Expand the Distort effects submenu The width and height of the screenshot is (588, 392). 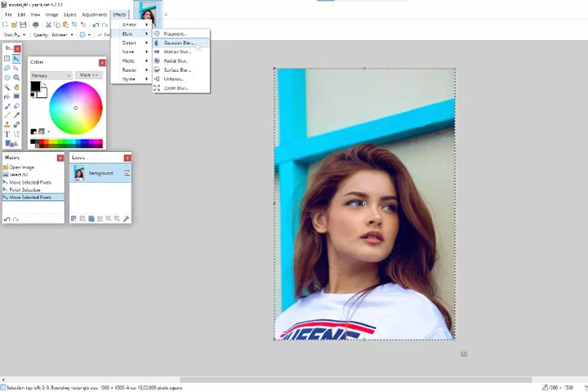131,42
